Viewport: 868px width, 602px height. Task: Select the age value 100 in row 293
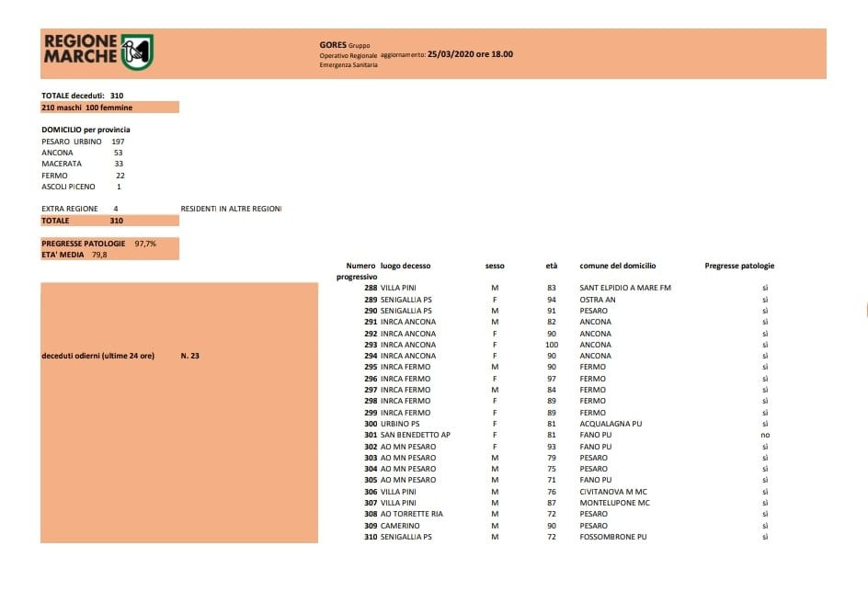tap(552, 345)
